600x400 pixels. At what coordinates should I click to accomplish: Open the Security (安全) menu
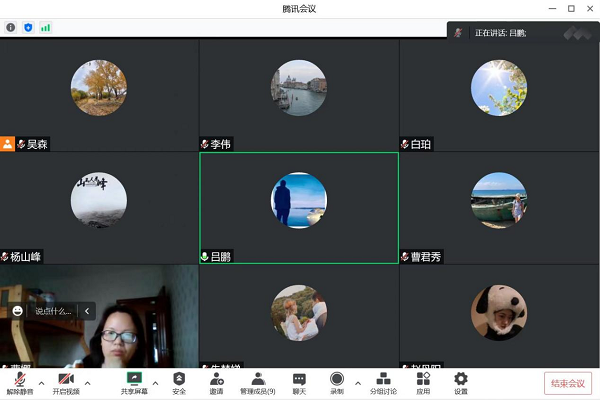pyautogui.click(x=179, y=383)
